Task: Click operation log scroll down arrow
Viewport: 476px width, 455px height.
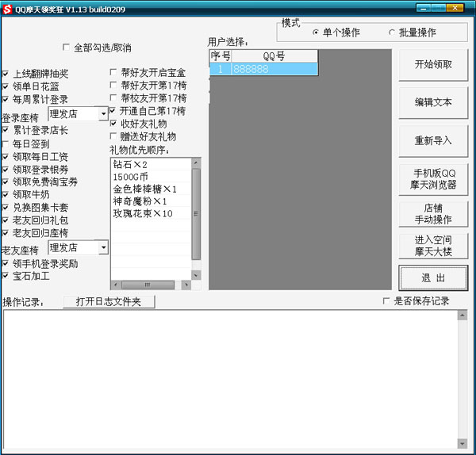Action: (462, 444)
